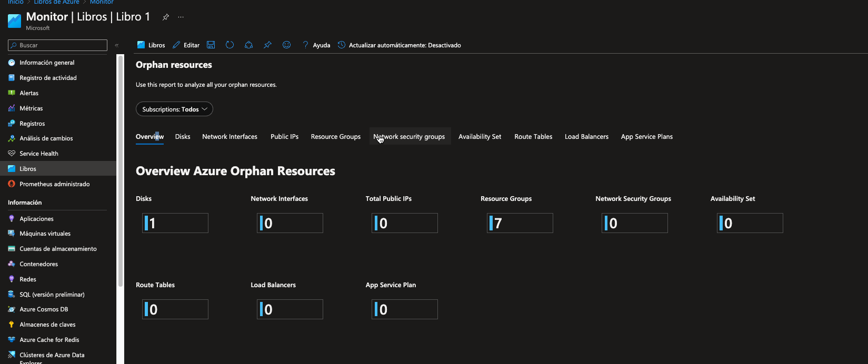Click the Resource Groups count tile
868x364 pixels.
520,223
